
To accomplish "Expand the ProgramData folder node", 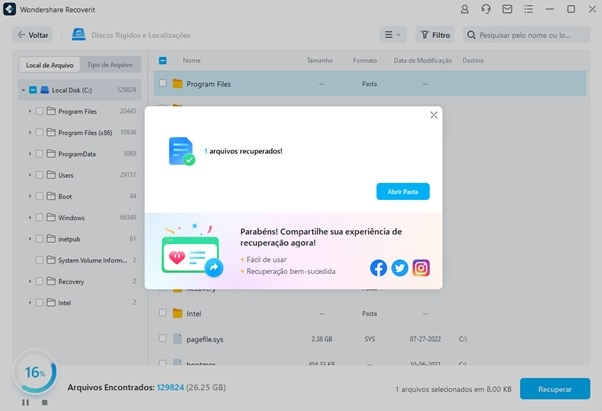I will point(29,153).
